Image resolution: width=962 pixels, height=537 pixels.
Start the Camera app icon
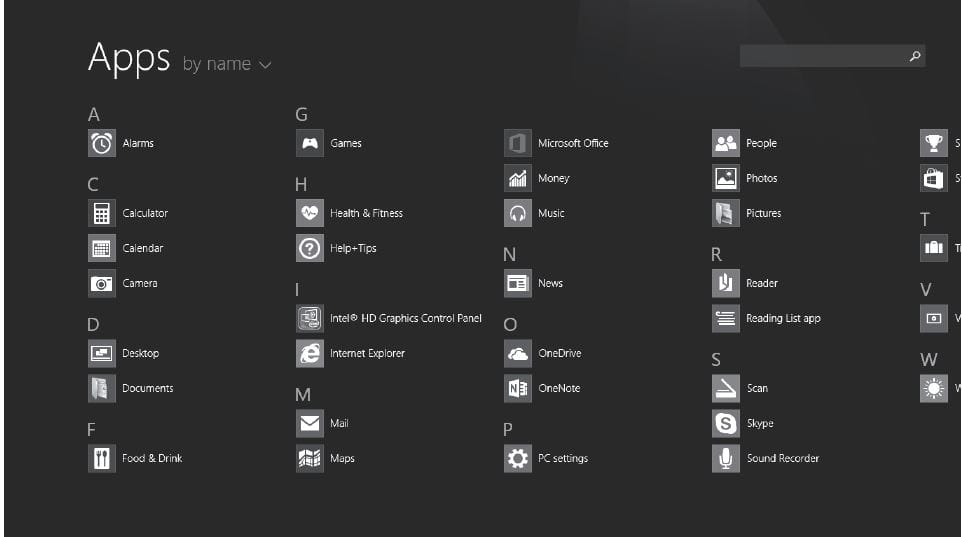click(x=102, y=284)
